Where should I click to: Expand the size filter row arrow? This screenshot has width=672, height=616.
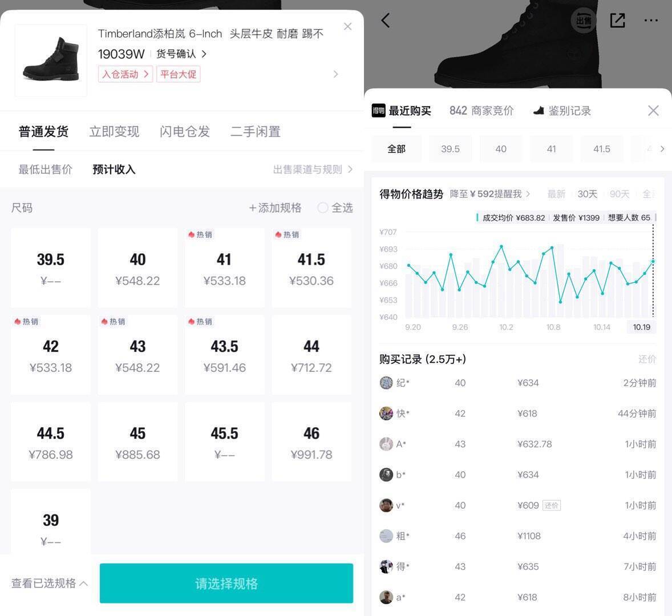coord(662,149)
